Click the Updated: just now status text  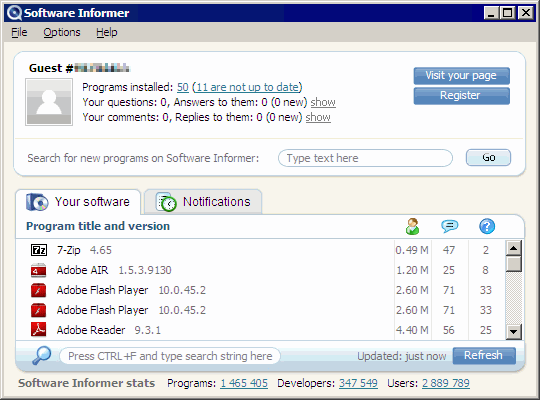pyautogui.click(x=402, y=356)
